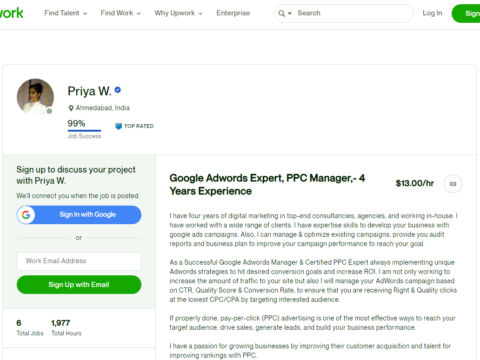Viewport: 480px width, 360px height.
Task: Click the verified badge next to Priya W.
Action: pyautogui.click(x=118, y=90)
